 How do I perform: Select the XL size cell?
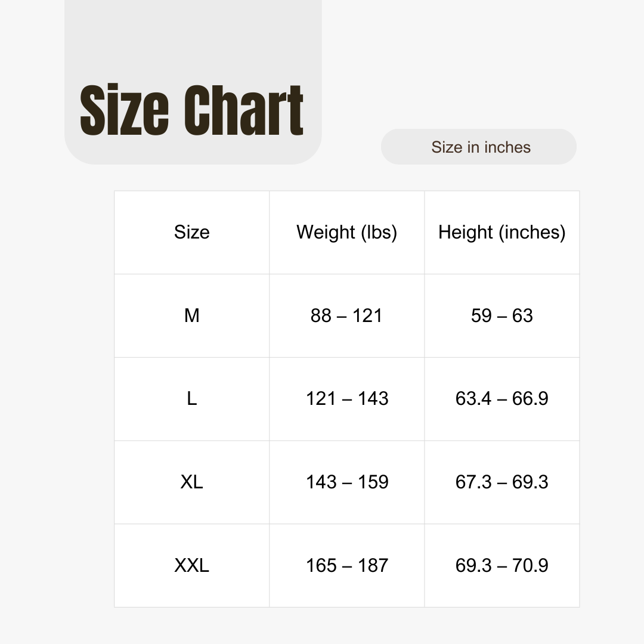192,482
